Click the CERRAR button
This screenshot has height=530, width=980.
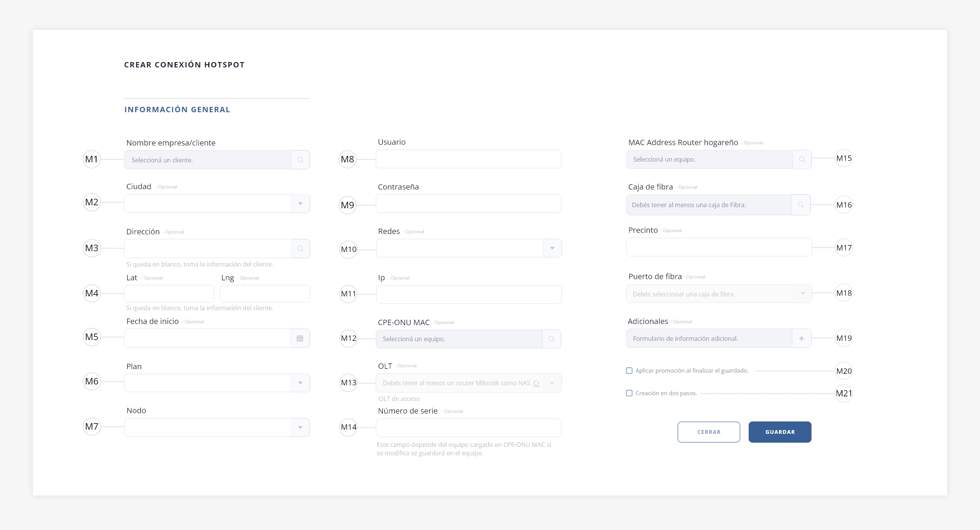[x=709, y=432]
